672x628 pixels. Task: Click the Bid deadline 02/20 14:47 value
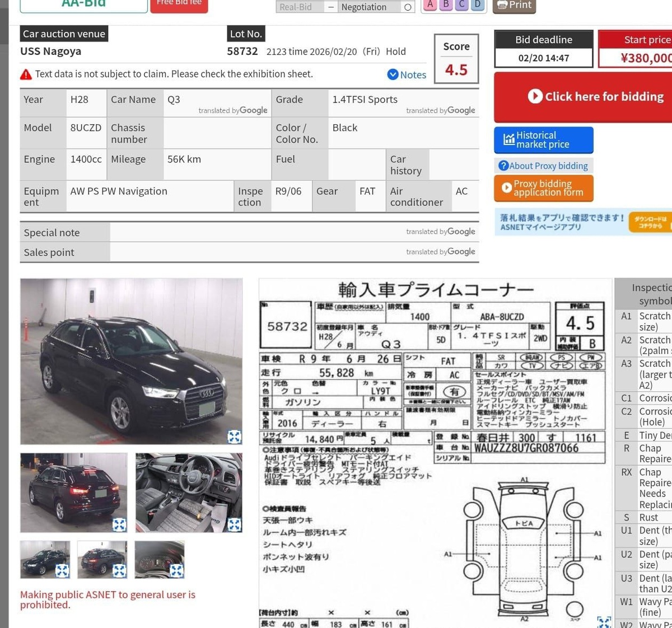tap(543, 58)
